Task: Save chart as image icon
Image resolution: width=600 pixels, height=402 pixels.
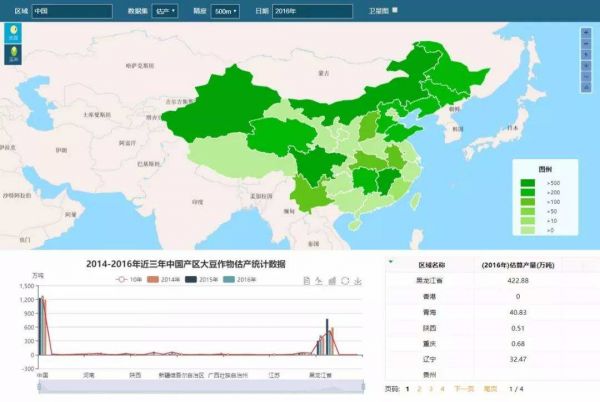Action: tap(357, 281)
